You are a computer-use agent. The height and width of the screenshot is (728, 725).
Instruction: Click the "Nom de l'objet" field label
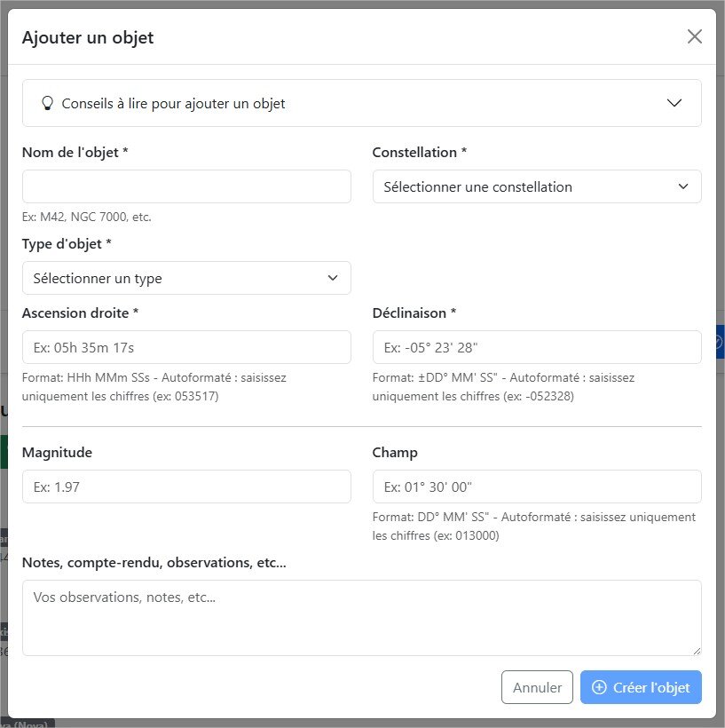pos(75,153)
